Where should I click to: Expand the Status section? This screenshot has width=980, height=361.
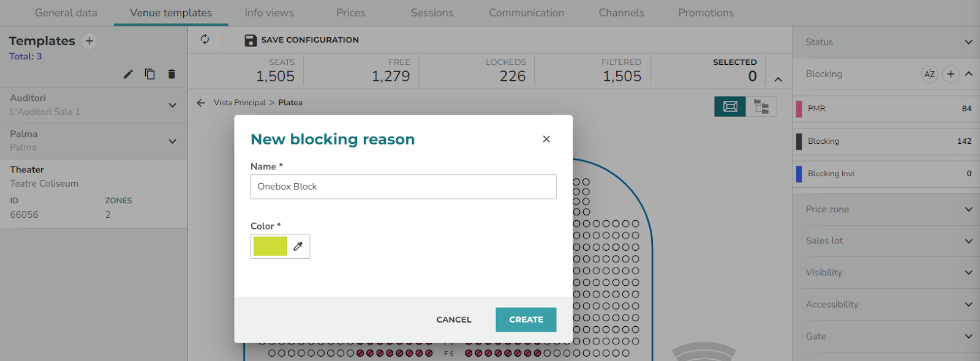pyautogui.click(x=969, y=42)
